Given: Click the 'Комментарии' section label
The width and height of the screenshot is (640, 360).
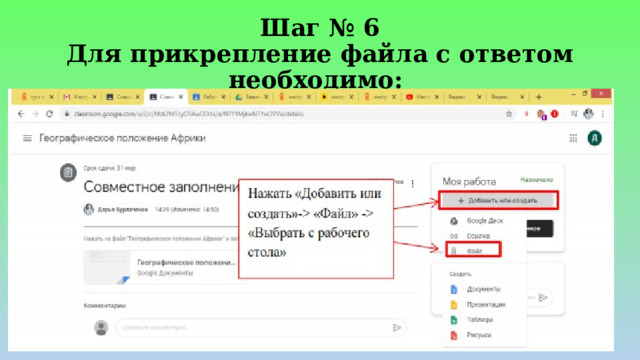Looking at the screenshot, I should [104, 305].
